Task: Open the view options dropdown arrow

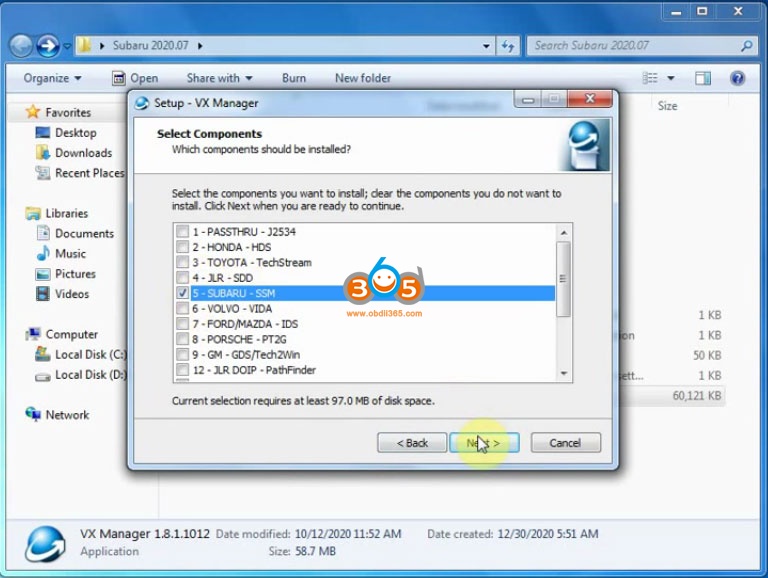Action: tap(671, 78)
